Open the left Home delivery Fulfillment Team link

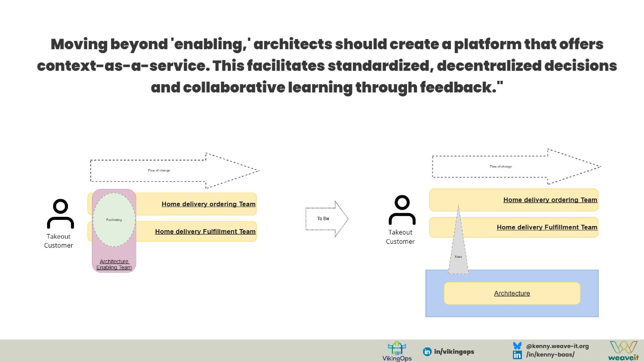pos(205,232)
